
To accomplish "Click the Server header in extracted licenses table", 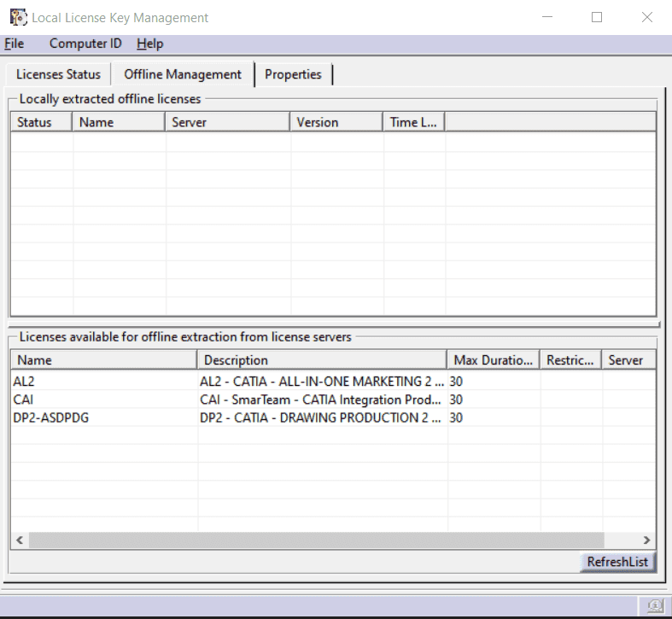I will 228,122.
